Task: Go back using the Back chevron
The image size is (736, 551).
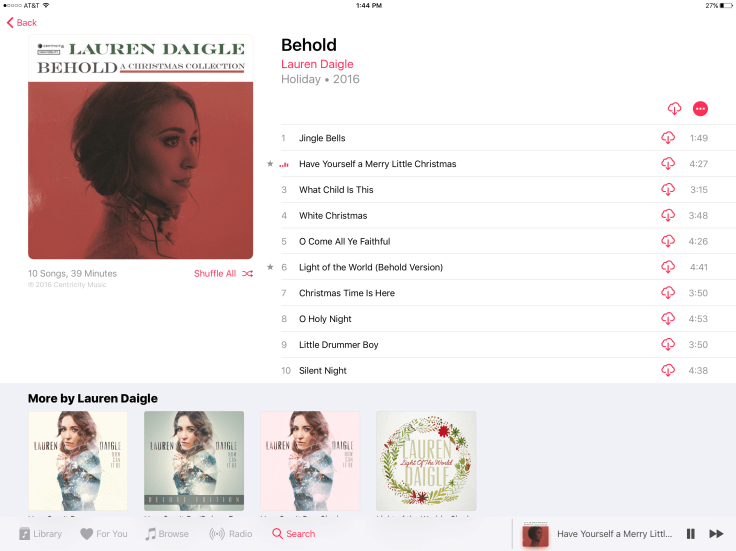Action: (x=22, y=23)
